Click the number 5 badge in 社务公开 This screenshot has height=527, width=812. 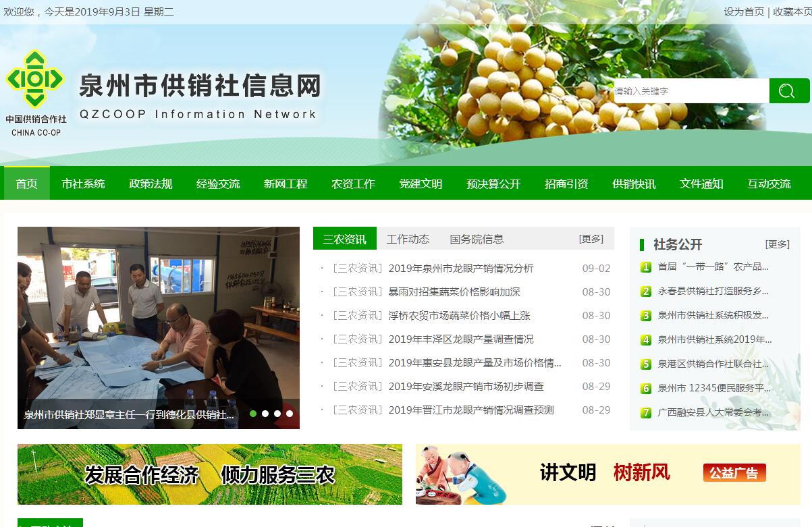pyautogui.click(x=646, y=364)
